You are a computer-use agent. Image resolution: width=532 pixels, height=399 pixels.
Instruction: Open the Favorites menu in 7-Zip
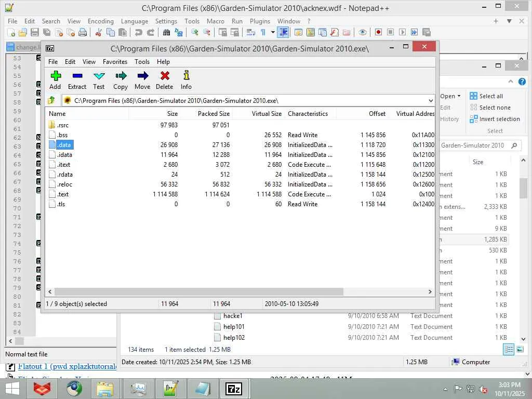[115, 62]
